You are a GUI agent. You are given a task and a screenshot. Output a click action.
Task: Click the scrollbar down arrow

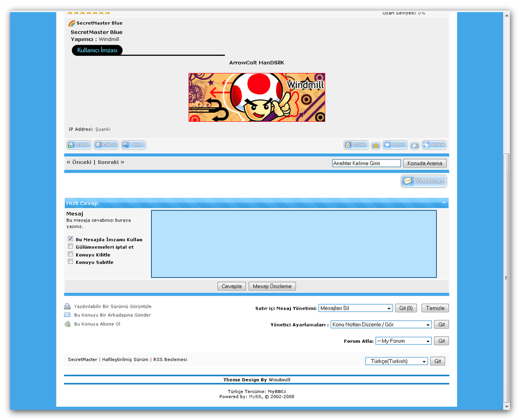[x=506, y=406]
